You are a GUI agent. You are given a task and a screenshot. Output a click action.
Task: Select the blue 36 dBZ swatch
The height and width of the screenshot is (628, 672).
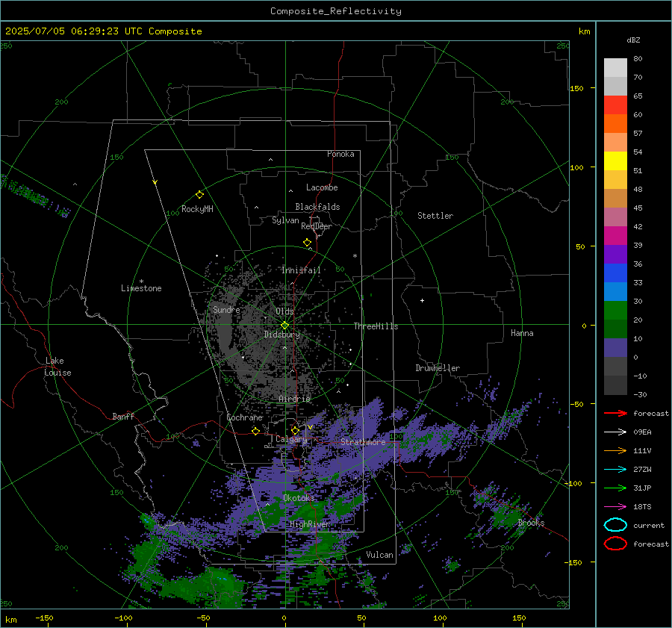(x=615, y=273)
